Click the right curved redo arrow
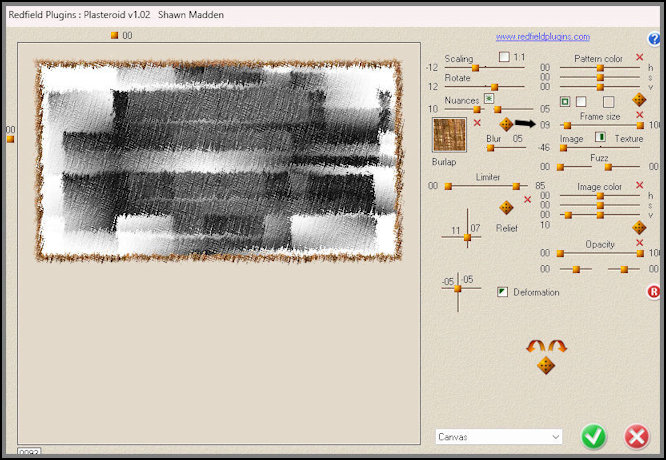Viewport: 666px width, 460px height. coord(557,346)
